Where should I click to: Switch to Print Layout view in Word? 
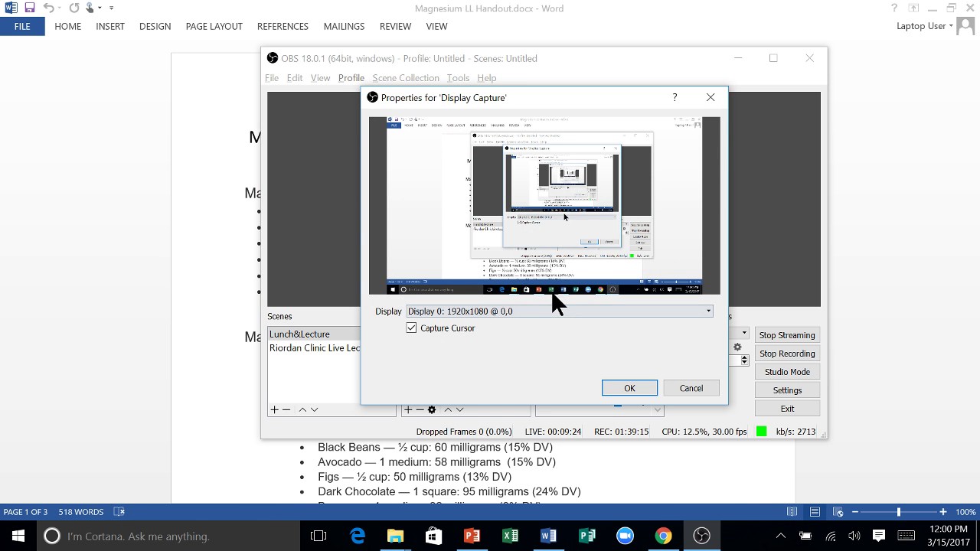815,512
